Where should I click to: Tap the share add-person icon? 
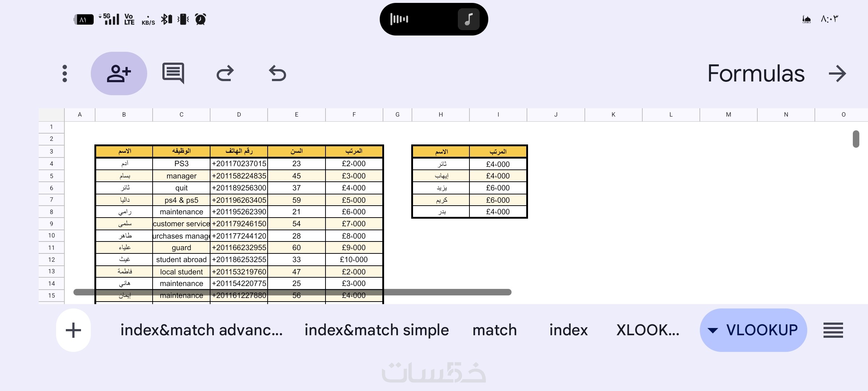119,73
